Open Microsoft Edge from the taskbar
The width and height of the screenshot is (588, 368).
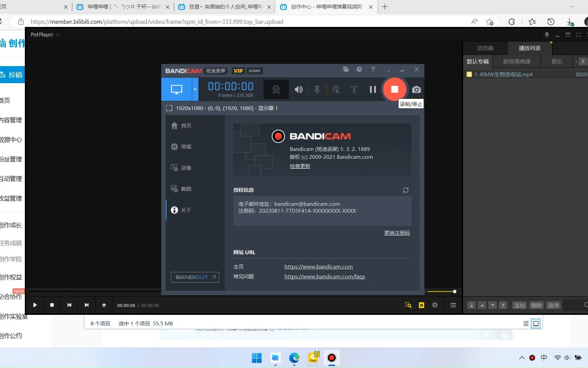click(294, 358)
